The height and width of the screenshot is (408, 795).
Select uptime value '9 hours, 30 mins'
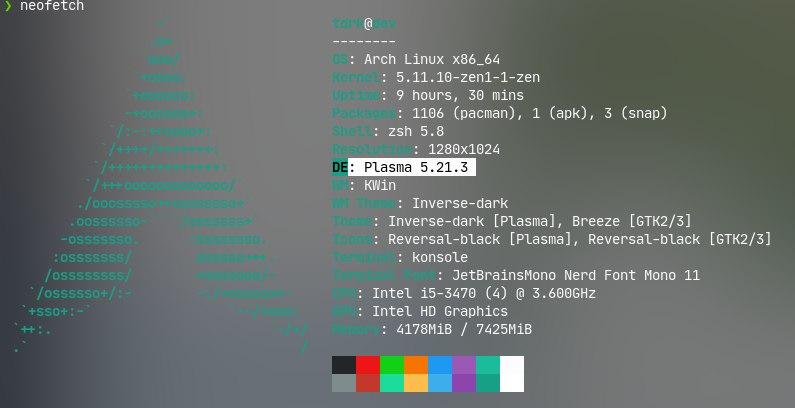[460, 95]
